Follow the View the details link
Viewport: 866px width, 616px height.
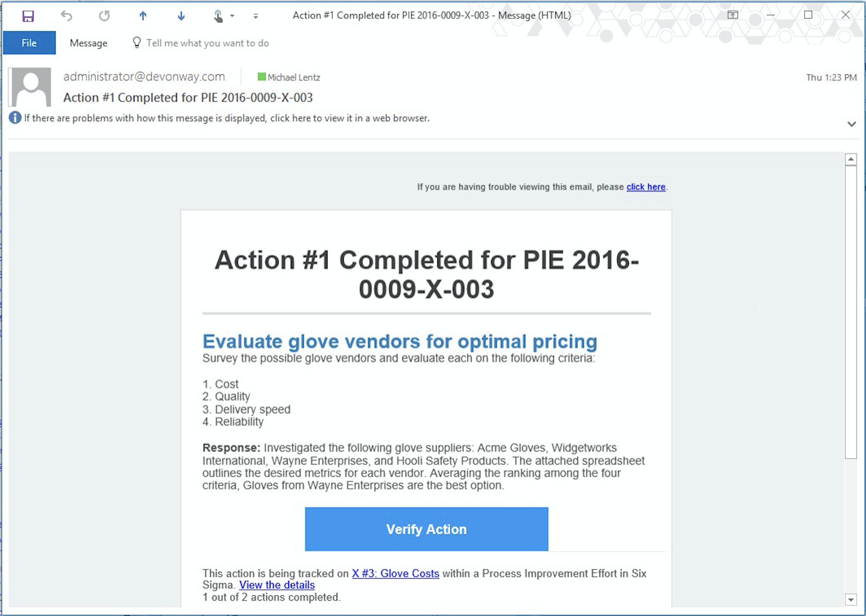(277, 585)
